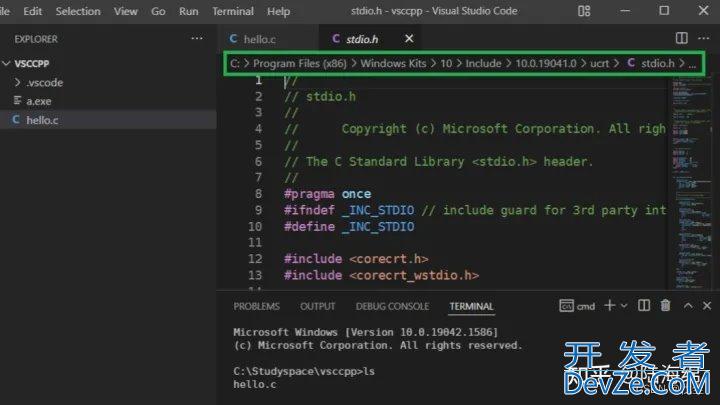Click the C file icon on stdio.h tab
This screenshot has width=720, height=405.
click(336, 39)
